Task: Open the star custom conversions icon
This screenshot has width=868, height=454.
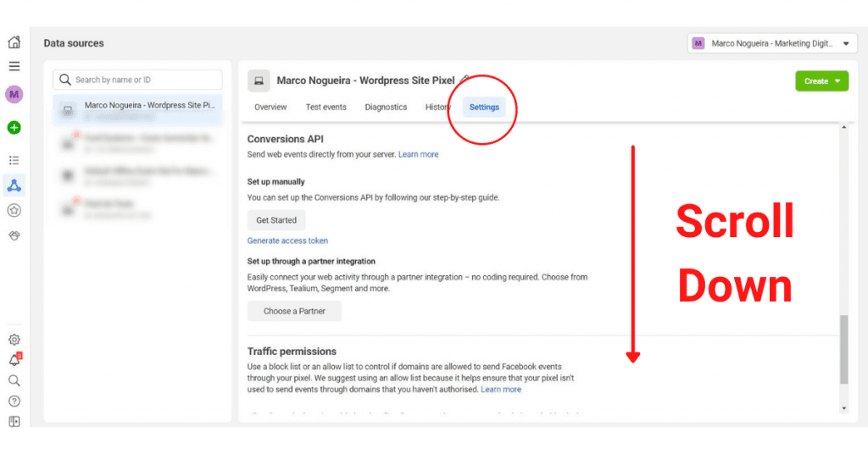Action: click(x=14, y=210)
